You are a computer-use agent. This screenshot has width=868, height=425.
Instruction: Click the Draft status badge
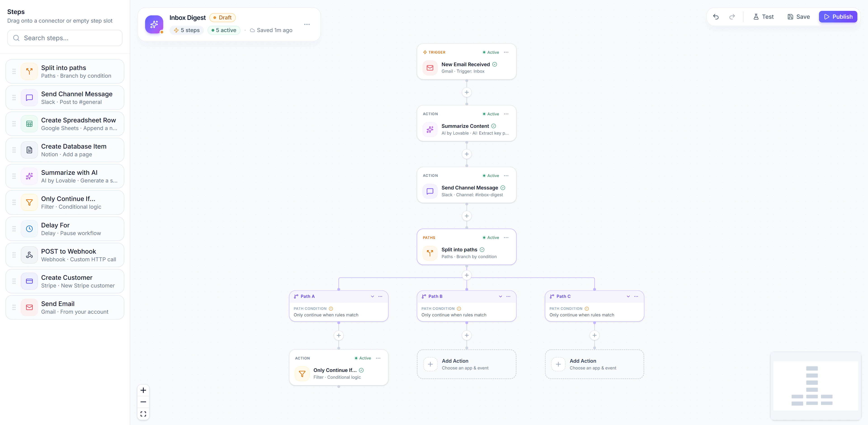point(222,17)
